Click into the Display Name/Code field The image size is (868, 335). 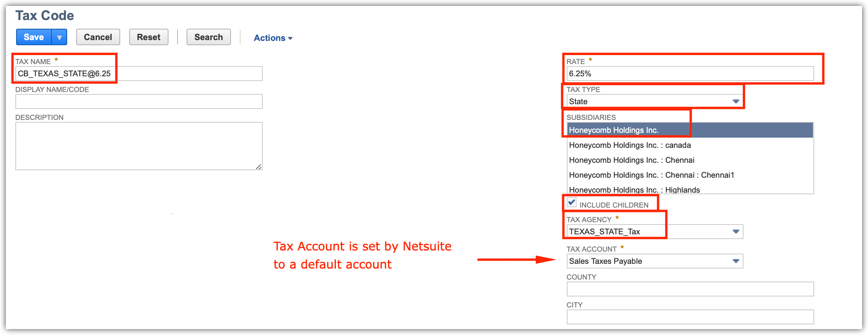click(139, 101)
